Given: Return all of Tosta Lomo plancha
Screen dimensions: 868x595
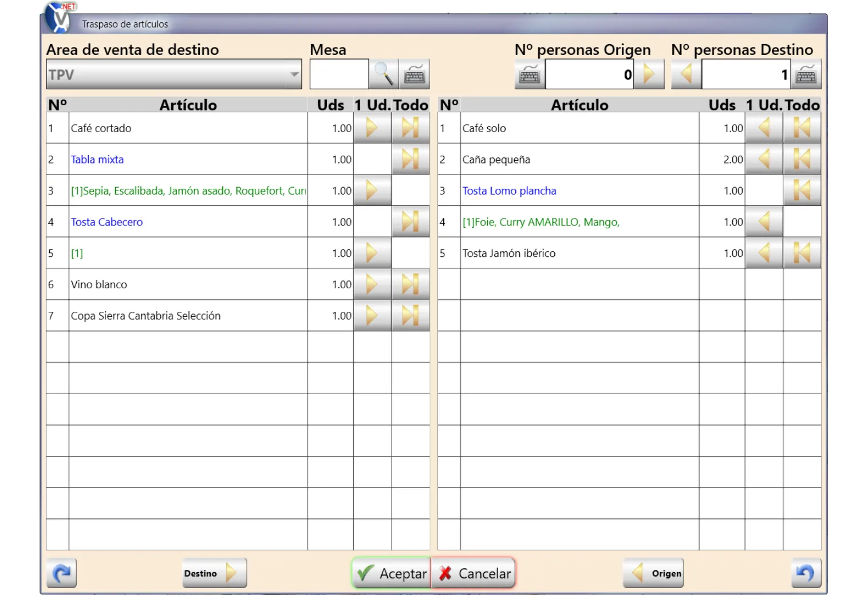Looking at the screenshot, I should point(802,191).
